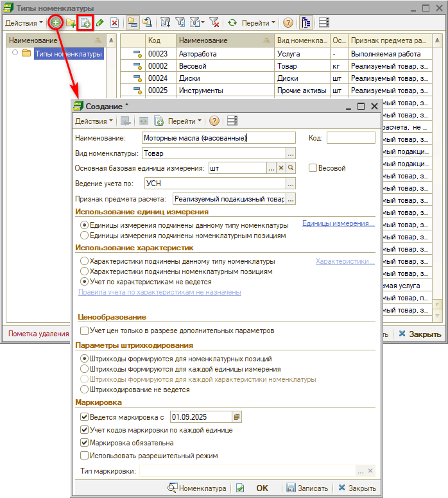Click the disable filter icon with red cross
Viewport: 448px width, 498px height.
click(x=215, y=22)
